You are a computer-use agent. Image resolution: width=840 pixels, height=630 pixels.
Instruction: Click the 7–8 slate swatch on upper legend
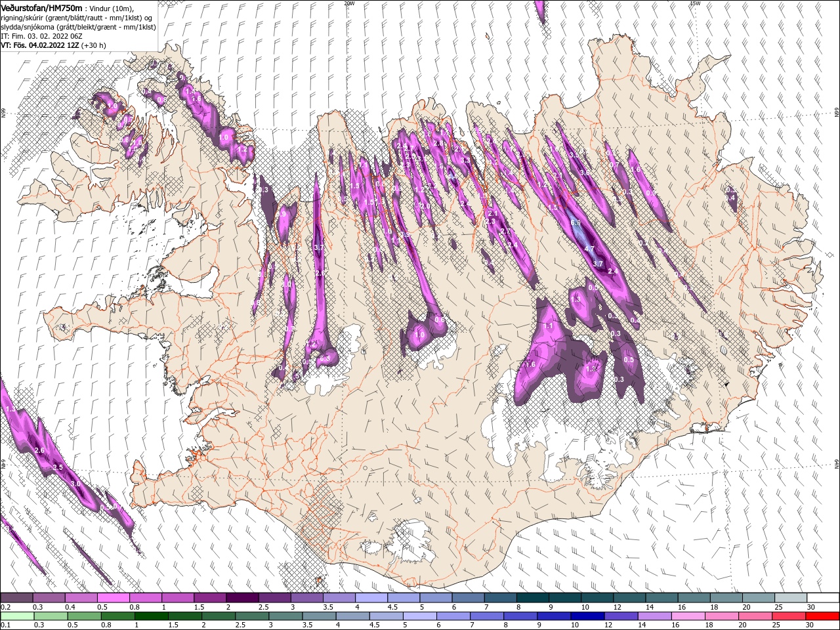point(500,598)
